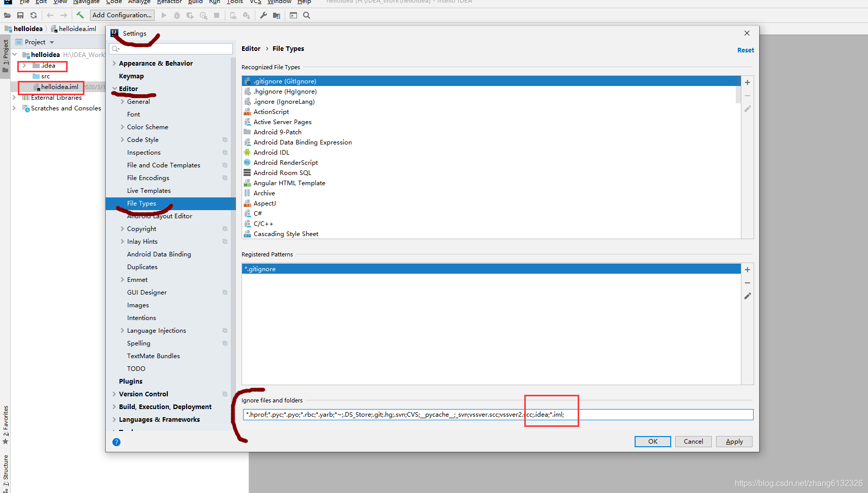Edit the selected recognized file type
The image size is (868, 493).
pyautogui.click(x=747, y=109)
